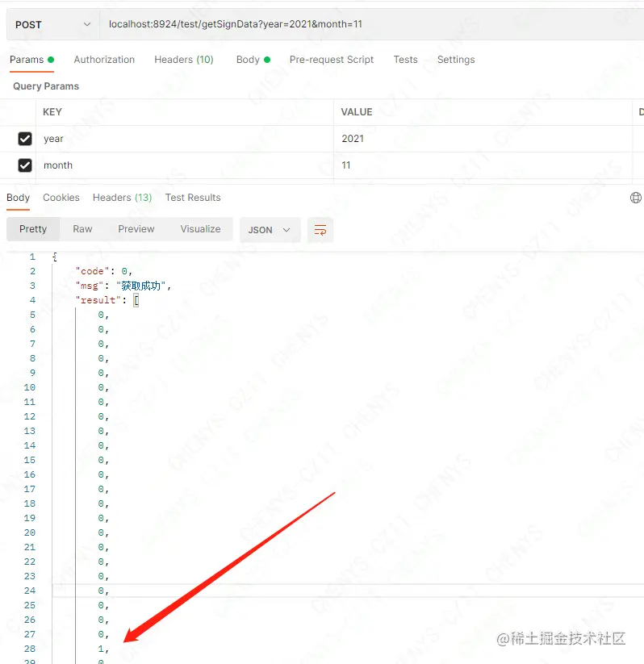Open the JSON format dropdown
Image resolution: width=644 pixels, height=664 pixels.
click(x=270, y=230)
